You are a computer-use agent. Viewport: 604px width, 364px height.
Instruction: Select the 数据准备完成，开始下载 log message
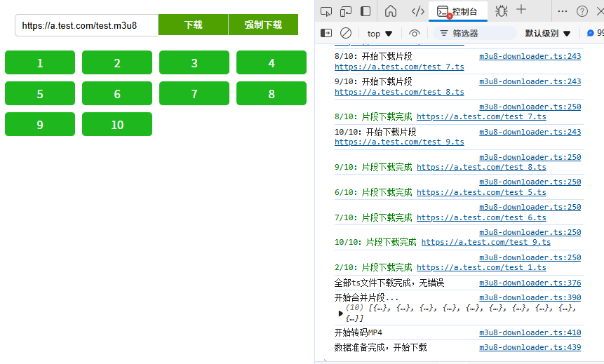click(381, 347)
